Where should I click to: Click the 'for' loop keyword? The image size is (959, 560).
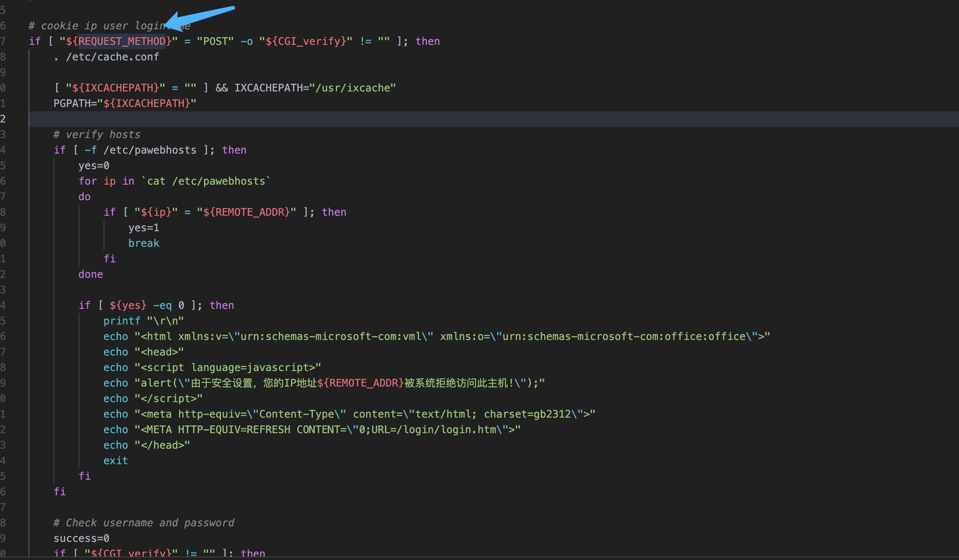click(88, 181)
